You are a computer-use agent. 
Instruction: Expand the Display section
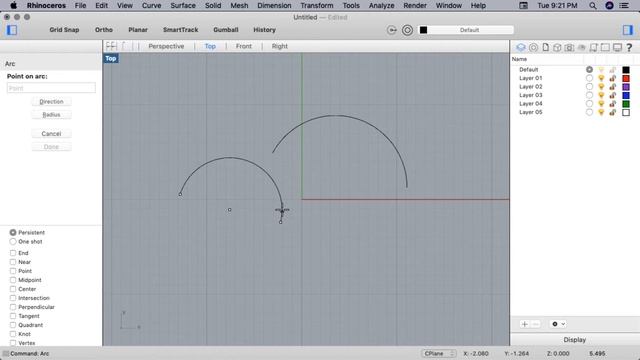point(575,340)
